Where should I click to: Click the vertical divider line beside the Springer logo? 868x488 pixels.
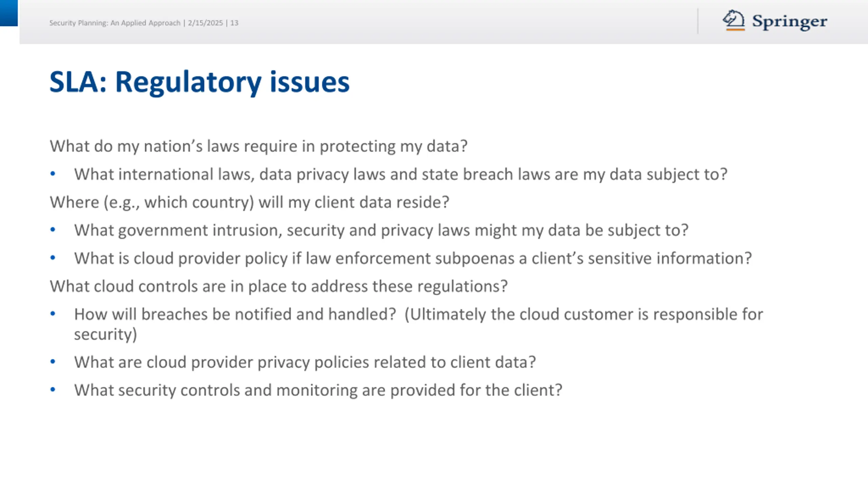click(698, 21)
